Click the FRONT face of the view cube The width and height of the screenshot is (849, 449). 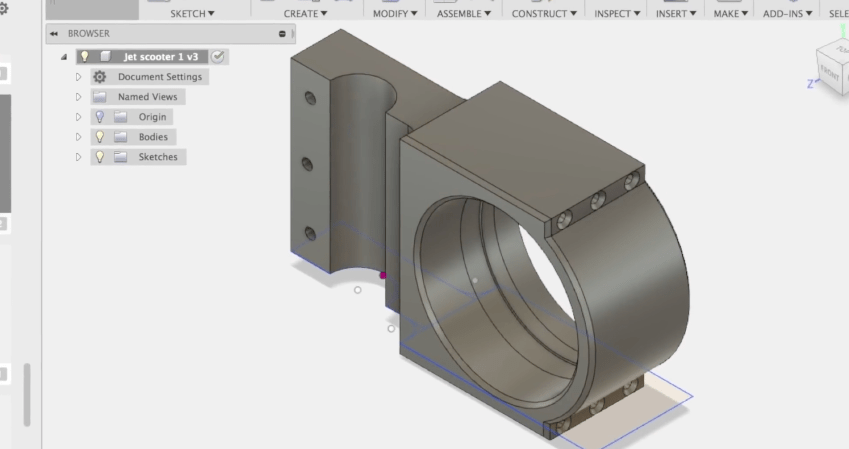[x=830, y=70]
